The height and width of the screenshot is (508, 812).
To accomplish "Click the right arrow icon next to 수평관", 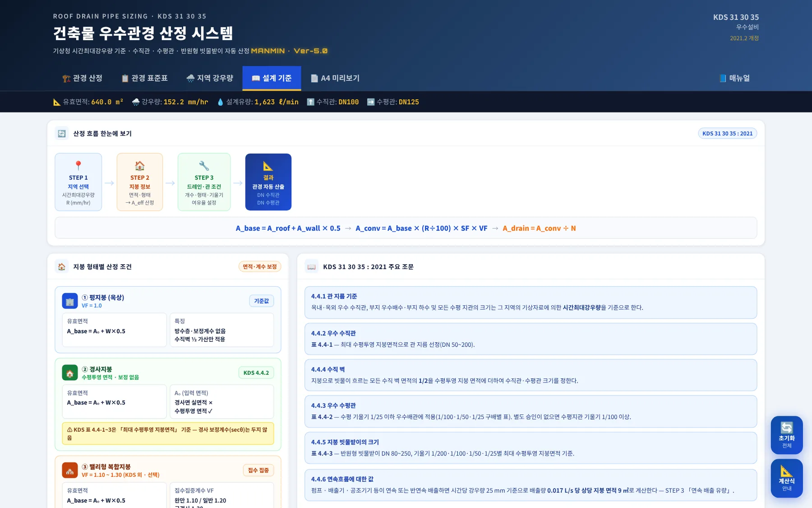I will coord(371,102).
